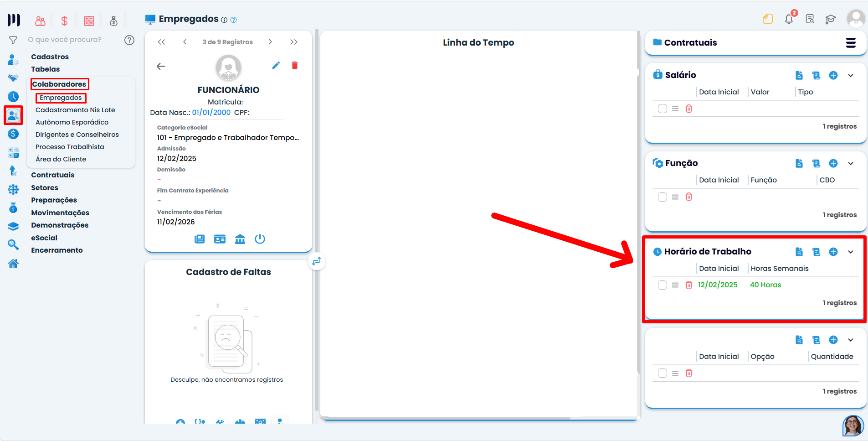Click the '3 de 9 Registros' counter

pyautogui.click(x=227, y=42)
